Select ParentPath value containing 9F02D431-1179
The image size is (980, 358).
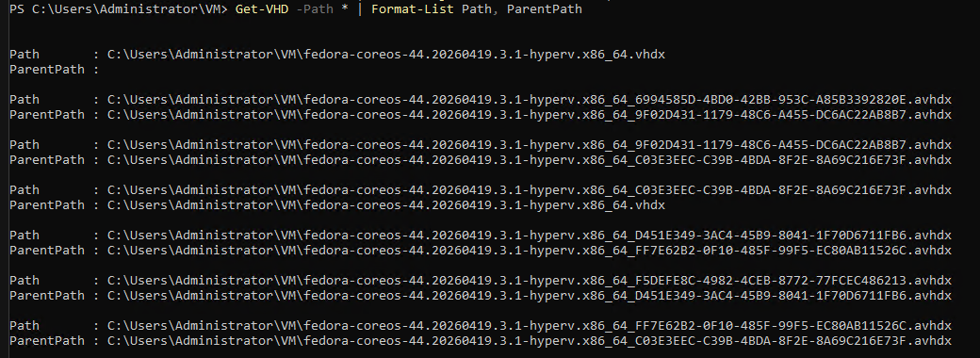click(x=530, y=114)
